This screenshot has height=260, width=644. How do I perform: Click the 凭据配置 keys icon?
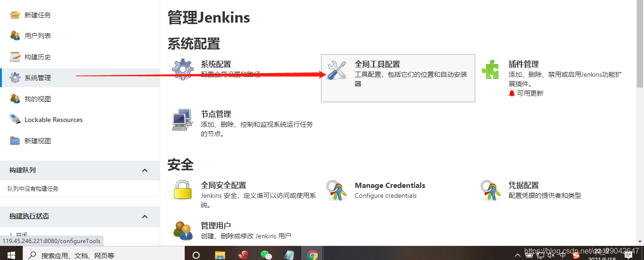[x=490, y=191]
